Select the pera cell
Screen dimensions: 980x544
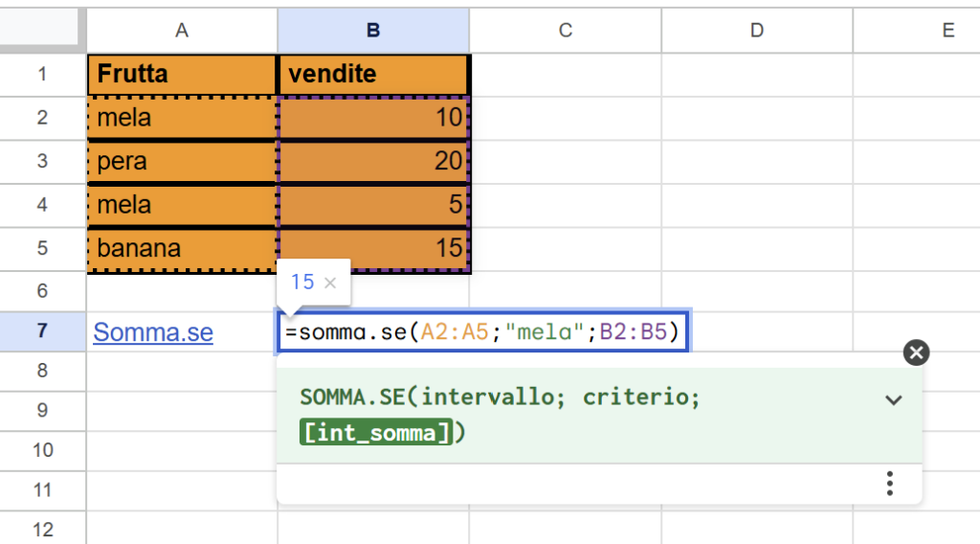tap(182, 161)
